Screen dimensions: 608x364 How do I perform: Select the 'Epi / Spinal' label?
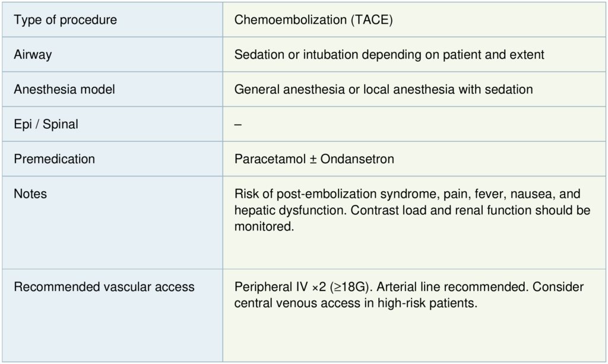click(x=46, y=125)
